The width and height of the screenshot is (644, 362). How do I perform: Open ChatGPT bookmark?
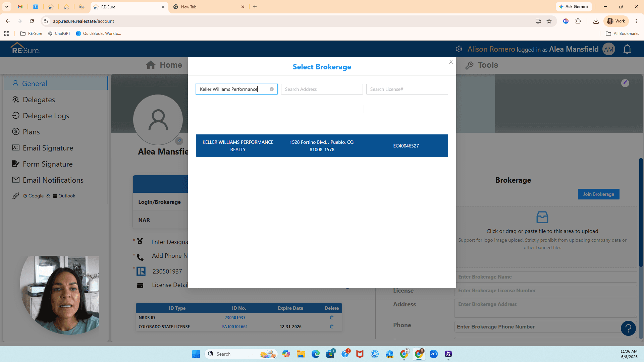(59, 34)
